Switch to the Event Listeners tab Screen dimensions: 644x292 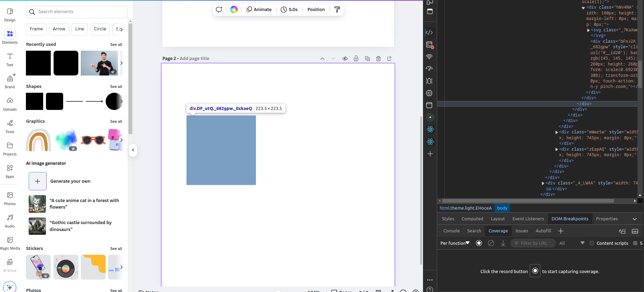click(528, 219)
